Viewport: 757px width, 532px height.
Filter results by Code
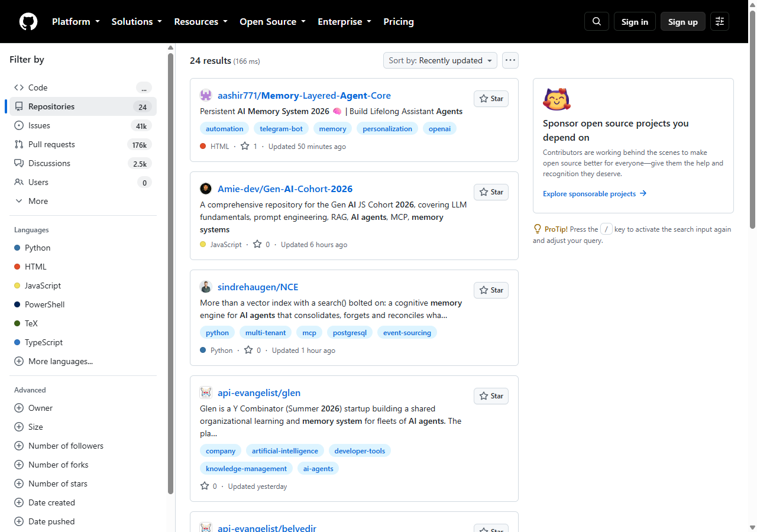click(x=83, y=87)
